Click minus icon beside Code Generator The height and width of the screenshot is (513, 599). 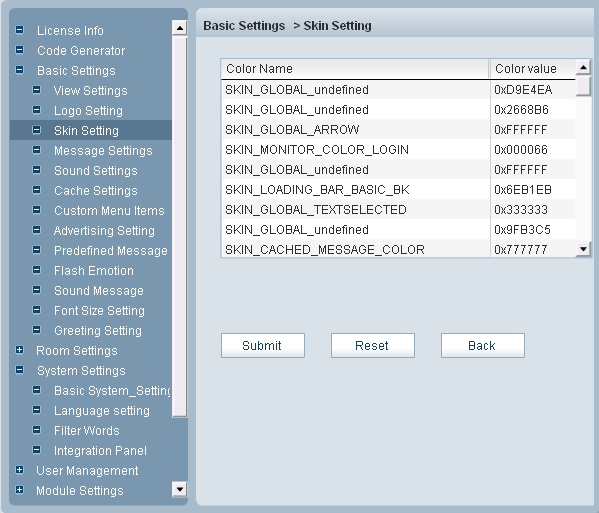19,50
